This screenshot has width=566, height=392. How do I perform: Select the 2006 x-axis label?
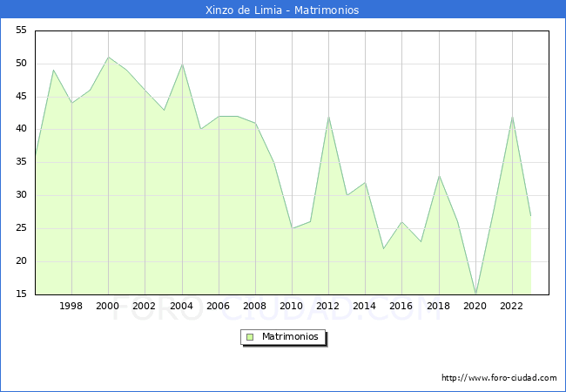tap(218, 306)
